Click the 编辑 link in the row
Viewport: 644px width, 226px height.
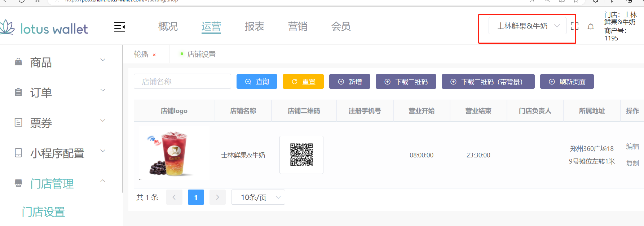[x=632, y=146]
